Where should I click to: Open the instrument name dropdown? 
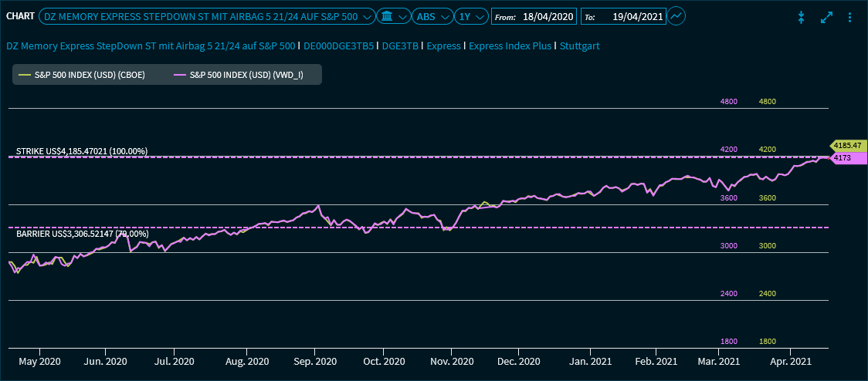(206, 16)
